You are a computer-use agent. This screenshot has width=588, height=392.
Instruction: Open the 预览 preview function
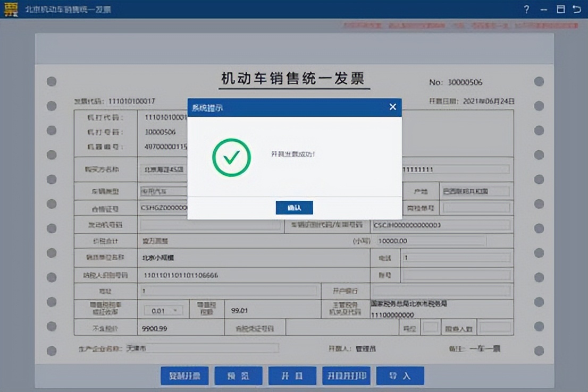click(238, 376)
